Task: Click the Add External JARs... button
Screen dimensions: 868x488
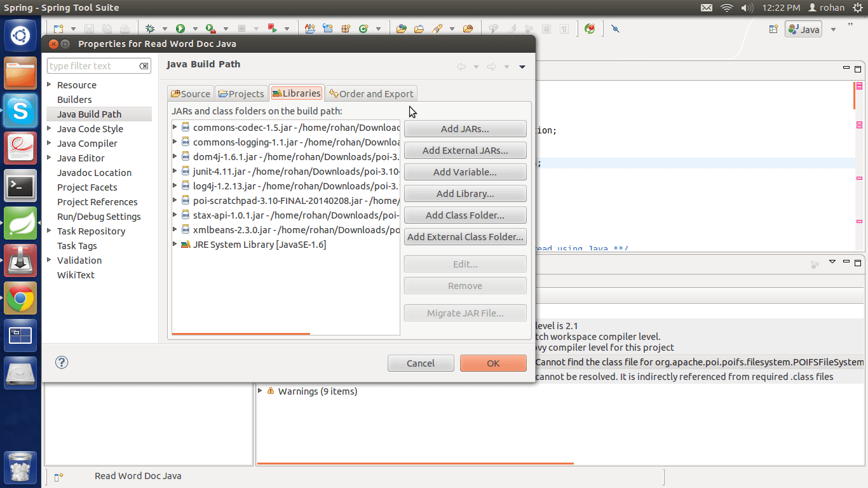Action: click(465, 151)
